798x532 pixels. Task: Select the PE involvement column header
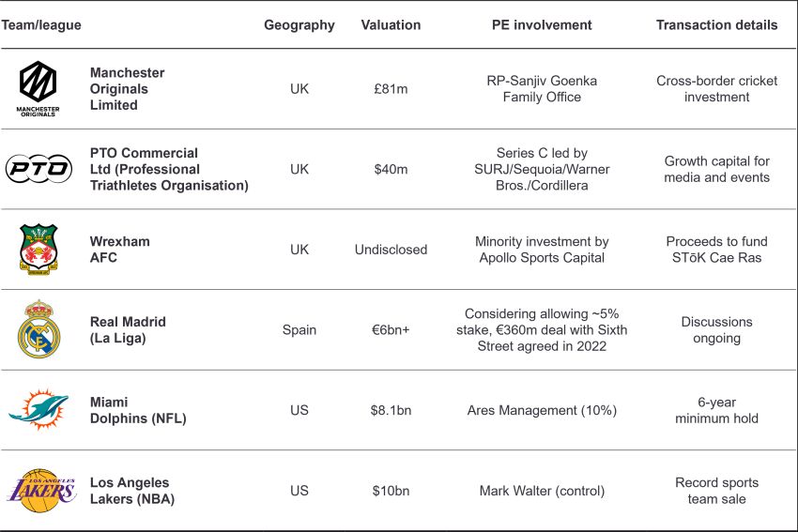pyautogui.click(x=542, y=25)
